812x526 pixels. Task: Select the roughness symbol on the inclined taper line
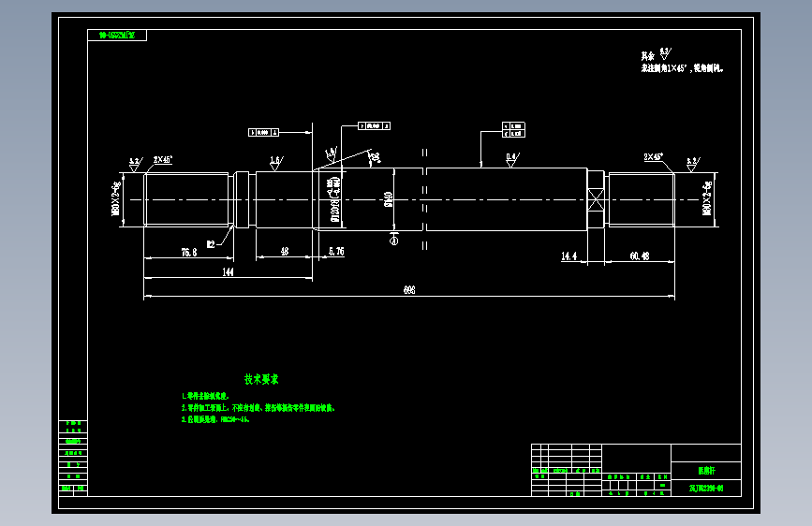click(x=331, y=154)
